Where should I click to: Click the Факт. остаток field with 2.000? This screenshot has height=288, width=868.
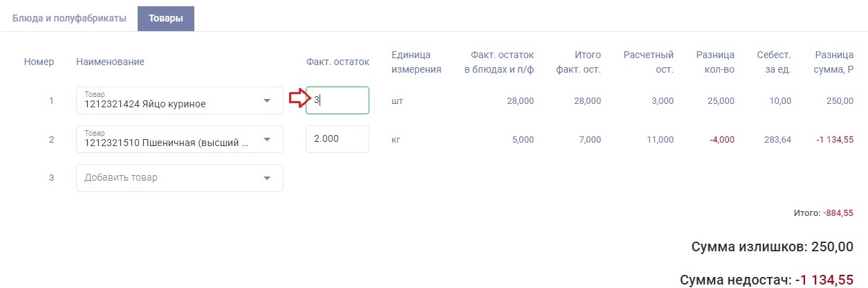pos(338,139)
